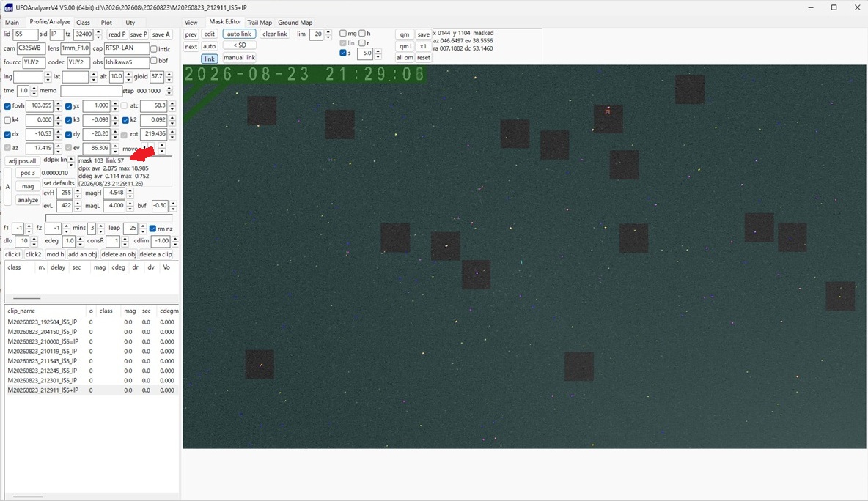Click the leap value spinner arrows
This screenshot has width=868, height=501.
[143, 228]
